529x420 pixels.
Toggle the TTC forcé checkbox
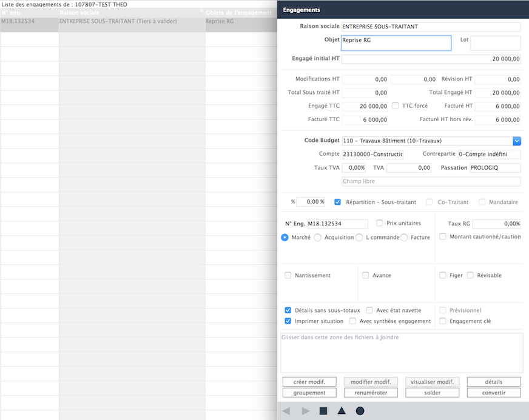click(x=395, y=106)
